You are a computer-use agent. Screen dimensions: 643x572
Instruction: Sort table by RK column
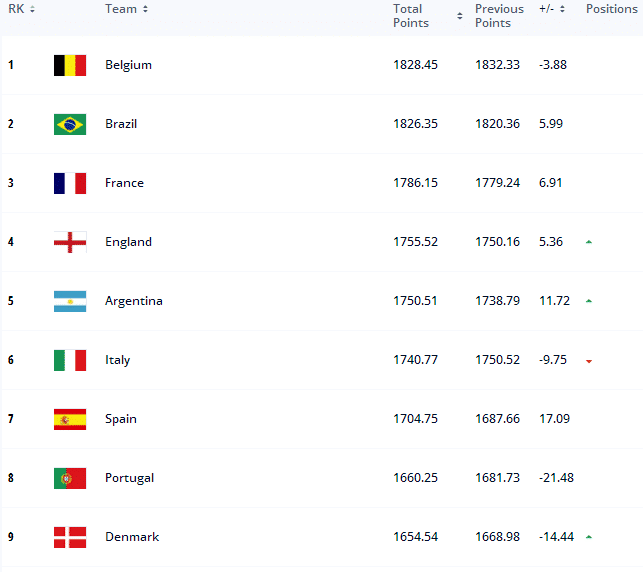coord(21,9)
